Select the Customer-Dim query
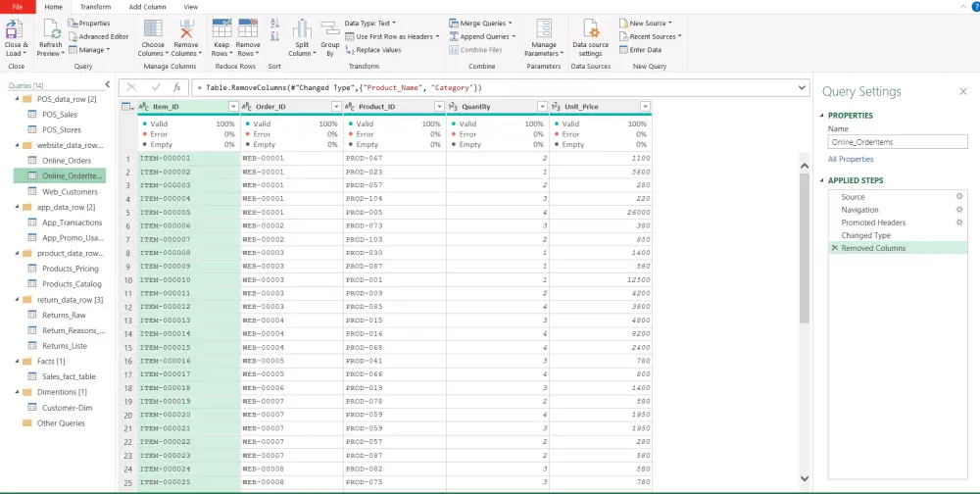Image resolution: width=980 pixels, height=494 pixels. tap(67, 408)
